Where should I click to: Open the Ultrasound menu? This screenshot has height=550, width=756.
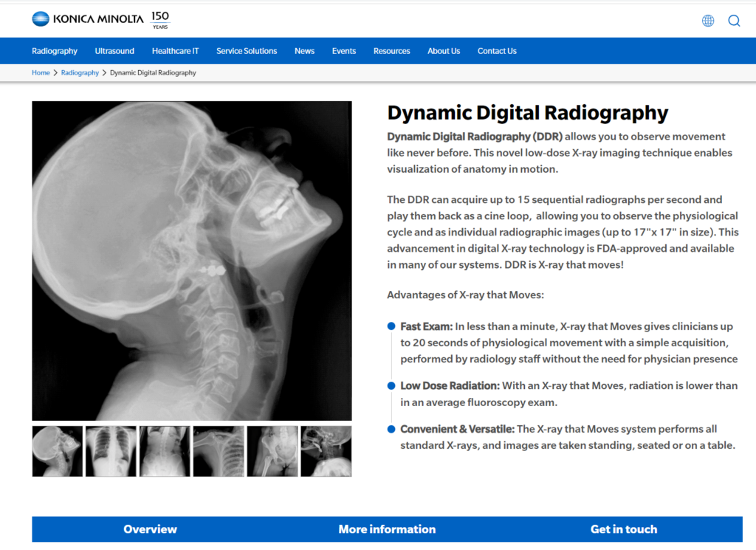click(x=114, y=51)
